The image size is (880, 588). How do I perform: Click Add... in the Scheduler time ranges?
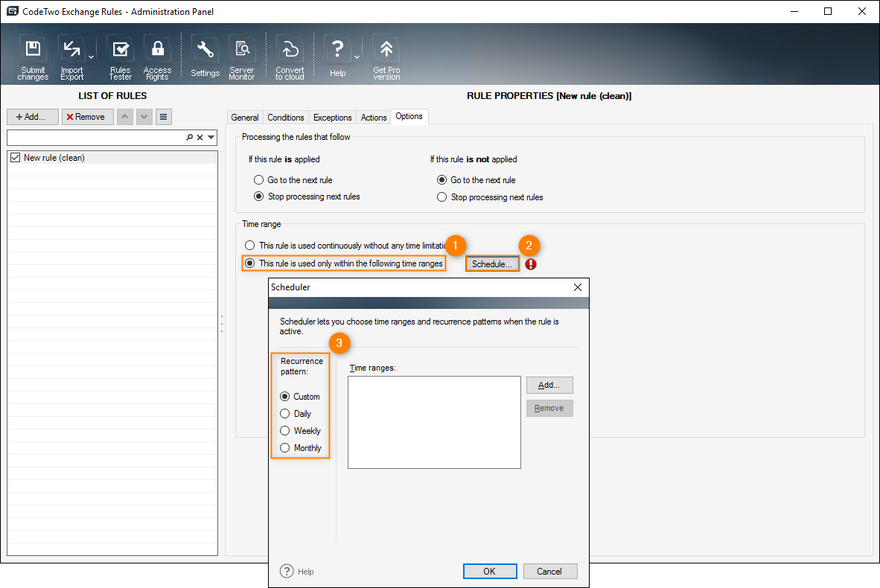[549, 385]
